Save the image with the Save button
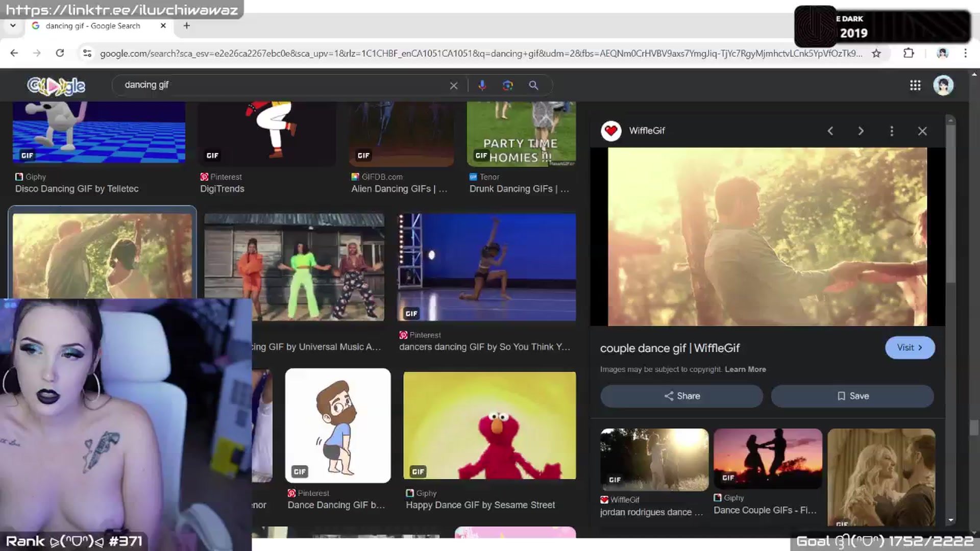 (x=852, y=396)
